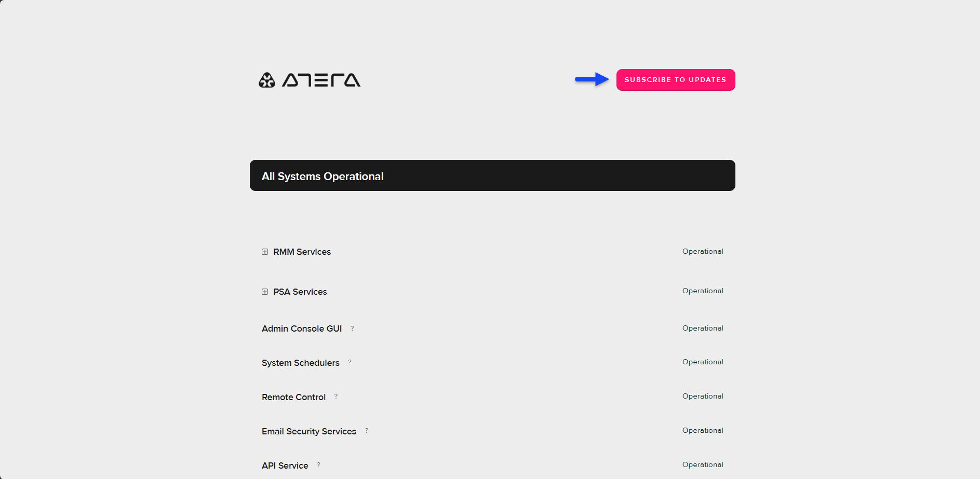Click the help icon beside Email Security Services

point(367,430)
